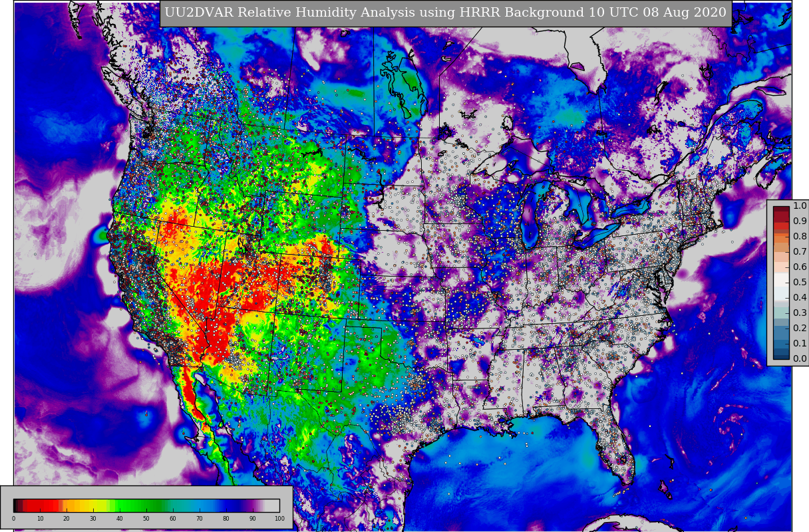Image resolution: width=809 pixels, height=532 pixels.
Task: Click the "0.3" label on right colorbar
Action: (799, 313)
